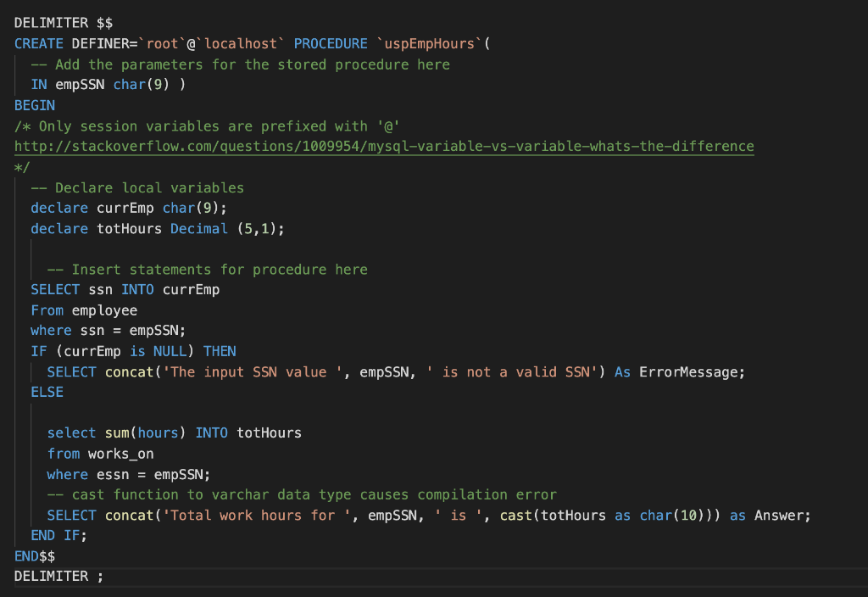Click the string 'The input SSN value '

click(253, 371)
